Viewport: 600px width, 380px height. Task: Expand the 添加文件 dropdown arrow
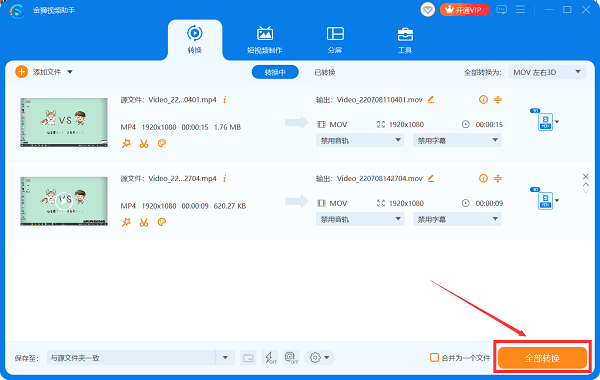(x=70, y=72)
